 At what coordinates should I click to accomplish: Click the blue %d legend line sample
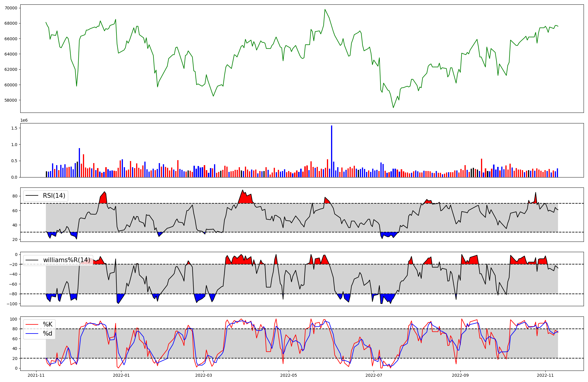tap(32, 334)
